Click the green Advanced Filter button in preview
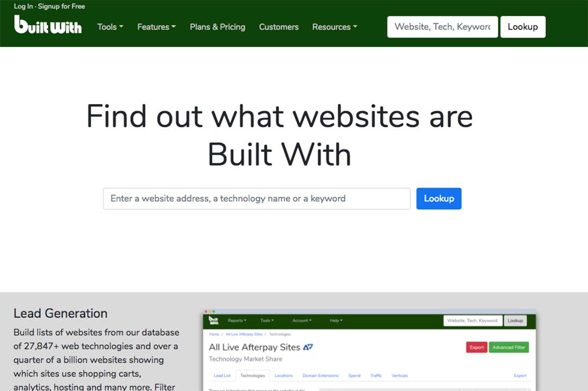 509,347
